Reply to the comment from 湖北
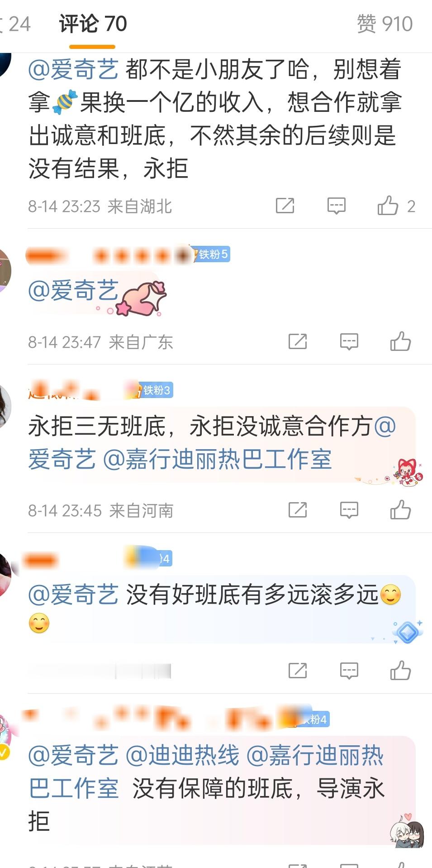This screenshot has width=432, height=868. [x=337, y=206]
